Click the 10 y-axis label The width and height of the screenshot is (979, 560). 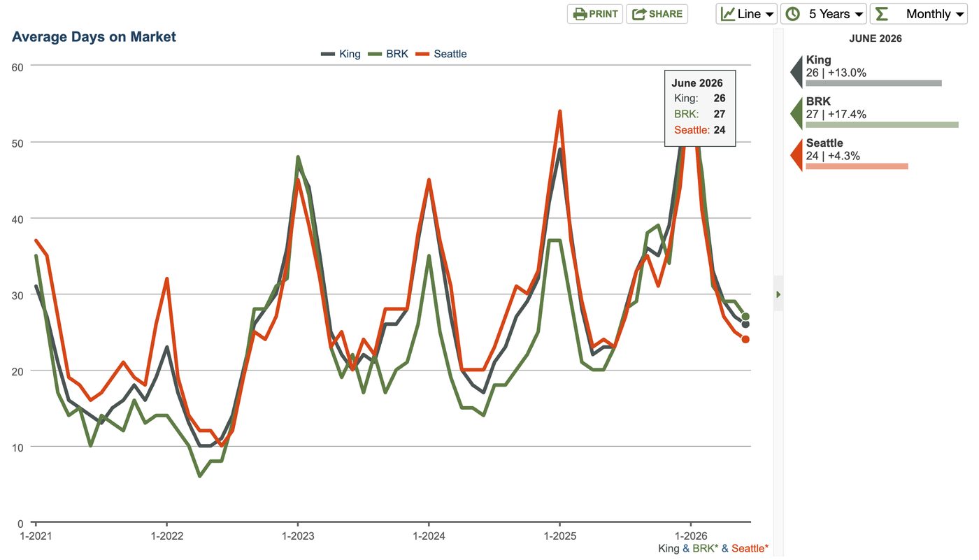click(x=17, y=447)
